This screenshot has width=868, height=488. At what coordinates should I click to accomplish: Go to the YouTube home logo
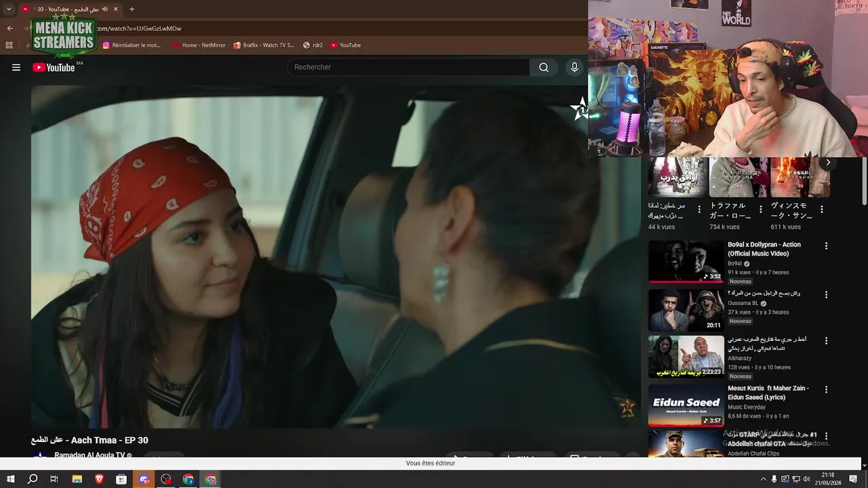click(54, 67)
